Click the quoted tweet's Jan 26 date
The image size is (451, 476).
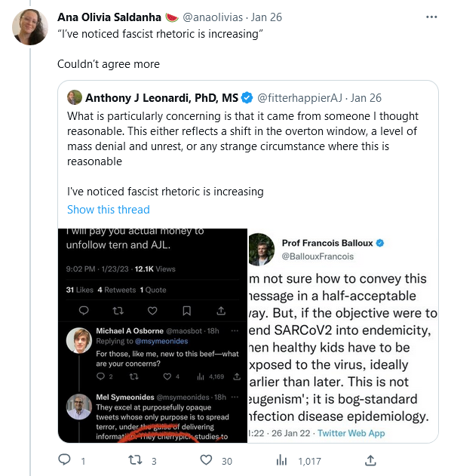[x=366, y=98]
